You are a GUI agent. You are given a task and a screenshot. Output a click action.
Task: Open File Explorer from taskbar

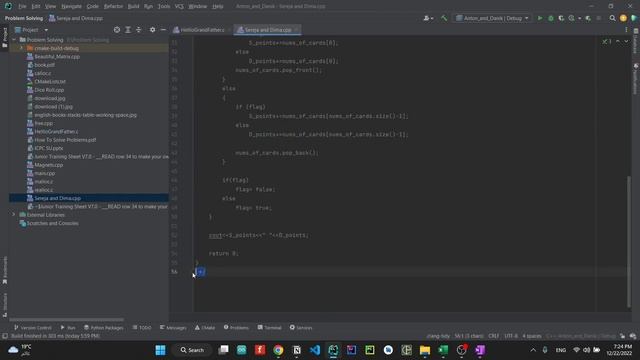tap(425, 350)
